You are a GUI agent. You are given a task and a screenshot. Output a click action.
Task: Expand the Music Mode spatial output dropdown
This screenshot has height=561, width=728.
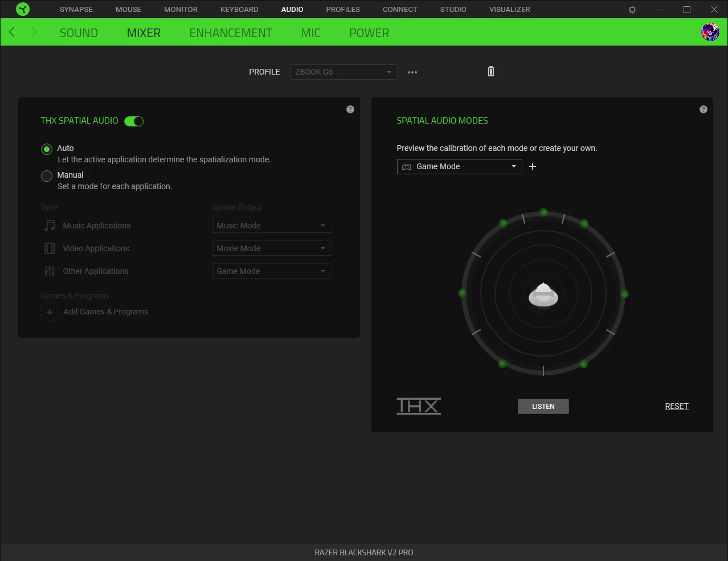click(271, 226)
